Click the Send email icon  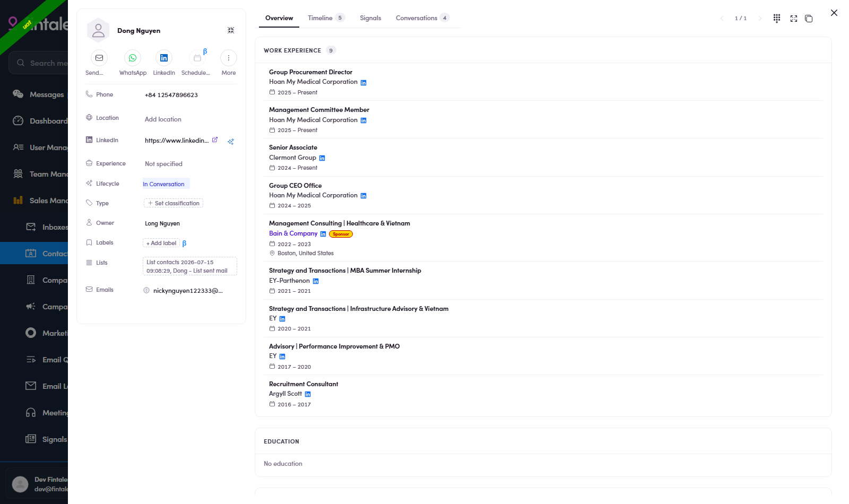99,58
